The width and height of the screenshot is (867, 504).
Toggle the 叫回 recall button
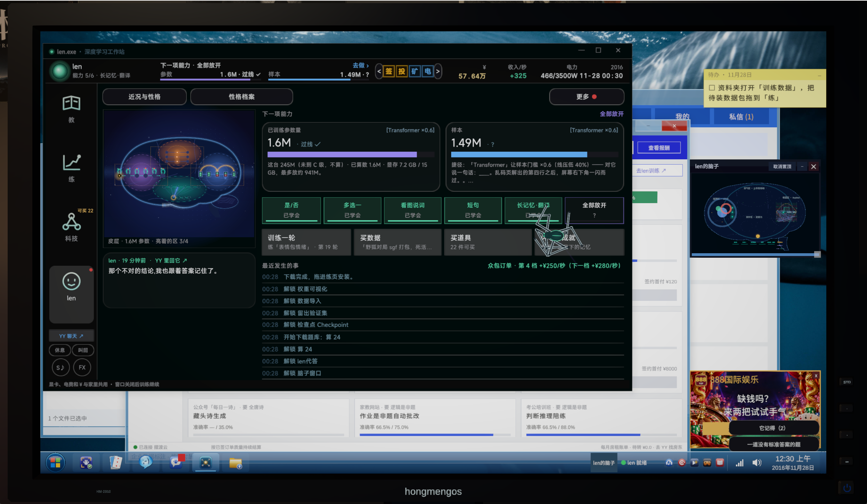click(x=83, y=350)
